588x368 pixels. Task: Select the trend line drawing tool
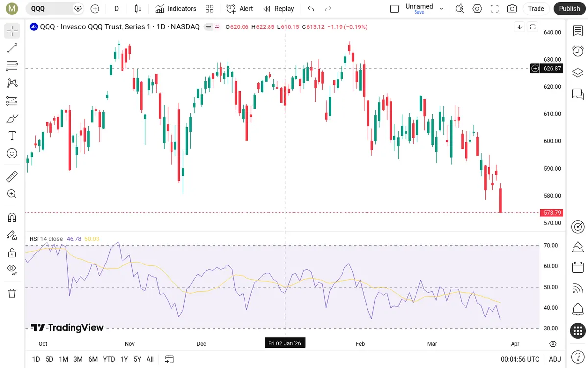click(12, 48)
